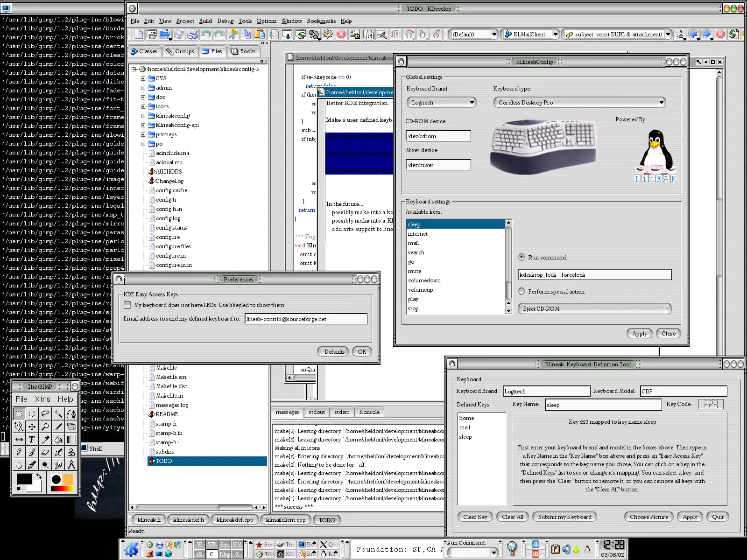Screen dimensions: 747x560
Task: Click KDevelop cut scissors icon
Action: pyautogui.click(x=233, y=34)
